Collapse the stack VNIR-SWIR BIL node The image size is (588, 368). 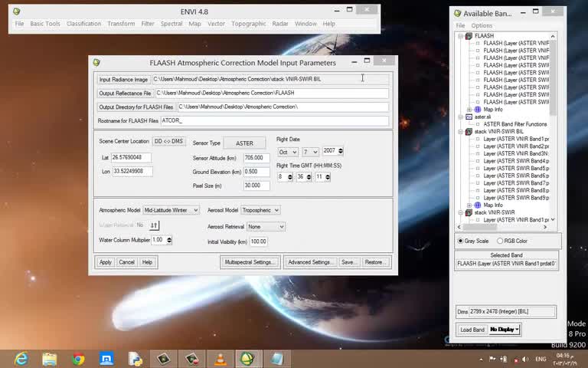(x=460, y=132)
